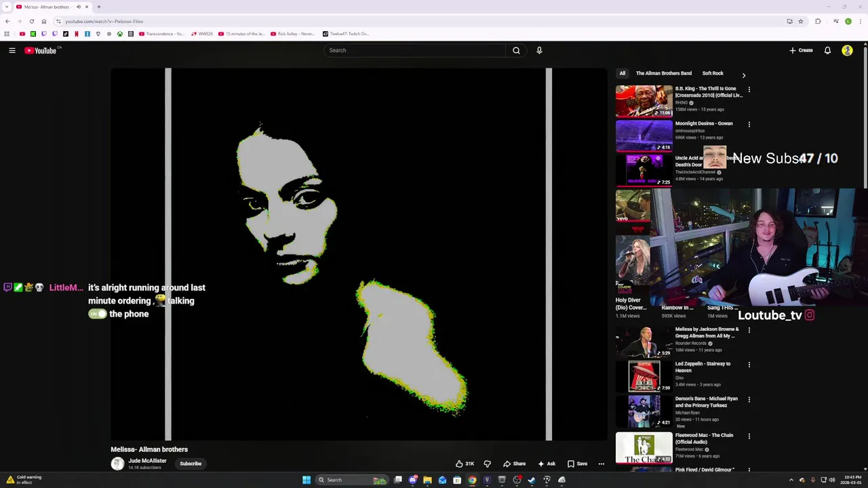Viewport: 868px width, 488px height.
Task: Click the YouTube search magnifier button
Action: tap(516, 50)
